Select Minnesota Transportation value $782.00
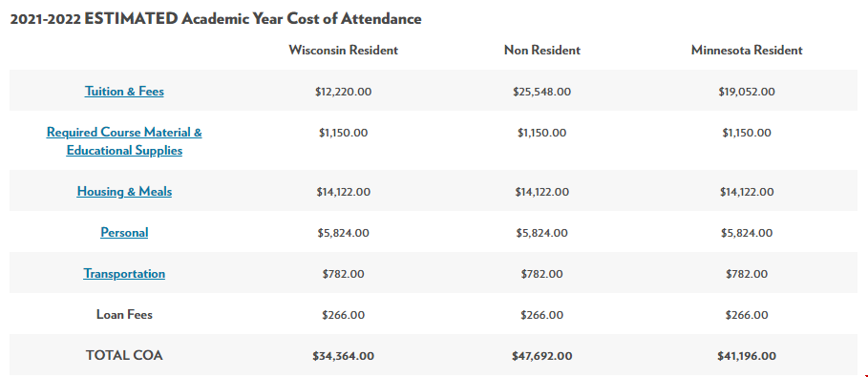The height and width of the screenshot is (377, 868). 747,274
